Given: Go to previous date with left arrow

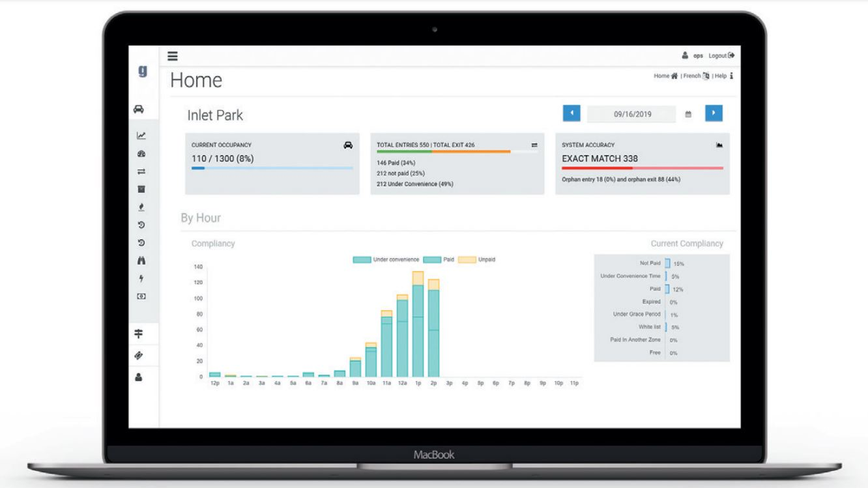Looking at the screenshot, I should [571, 113].
